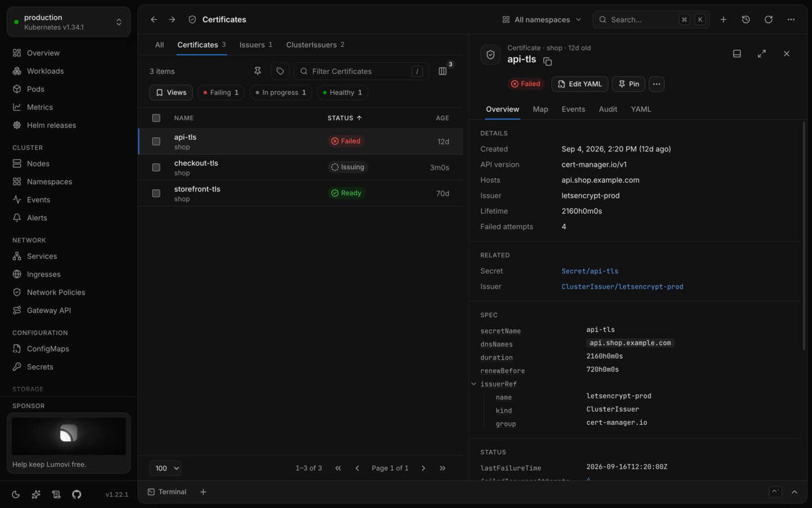Open the top bar three-dot menu
The image size is (812, 508).
[791, 20]
